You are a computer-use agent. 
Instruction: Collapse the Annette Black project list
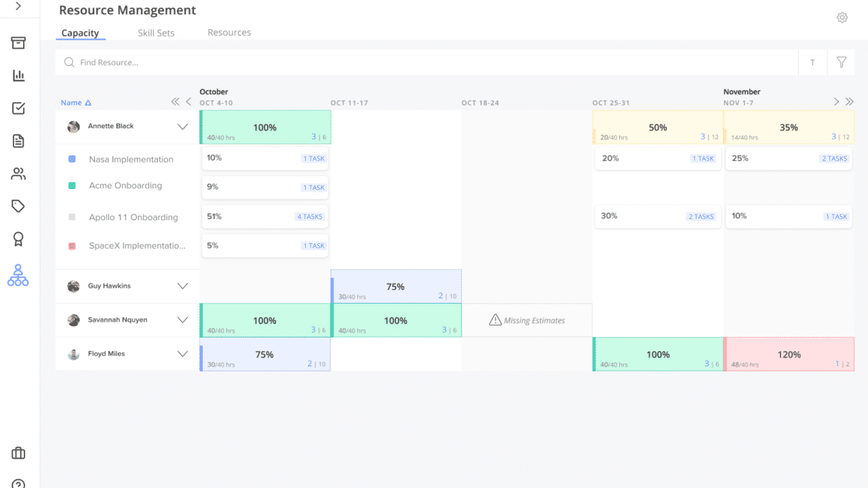tap(182, 126)
